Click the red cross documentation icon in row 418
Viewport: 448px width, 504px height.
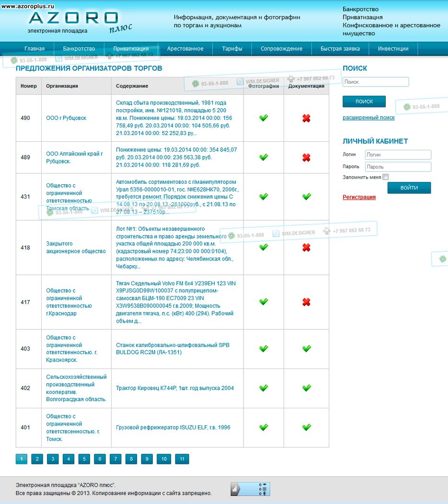point(306,247)
